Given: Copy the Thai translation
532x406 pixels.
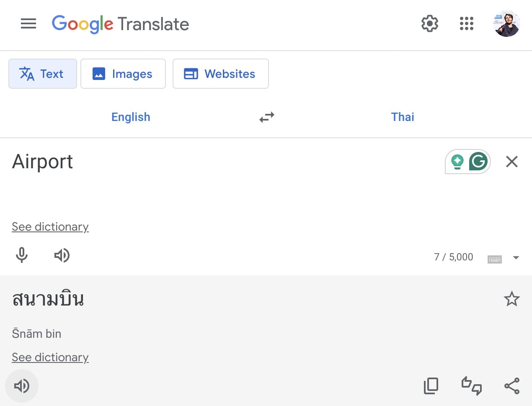Looking at the screenshot, I should [431, 386].
